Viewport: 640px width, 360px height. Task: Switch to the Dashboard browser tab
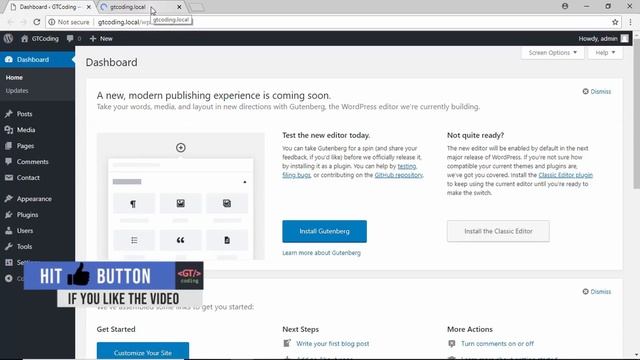(x=48, y=7)
